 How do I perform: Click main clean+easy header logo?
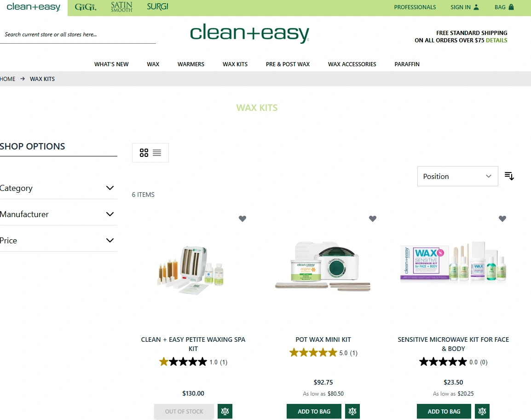pos(249,33)
